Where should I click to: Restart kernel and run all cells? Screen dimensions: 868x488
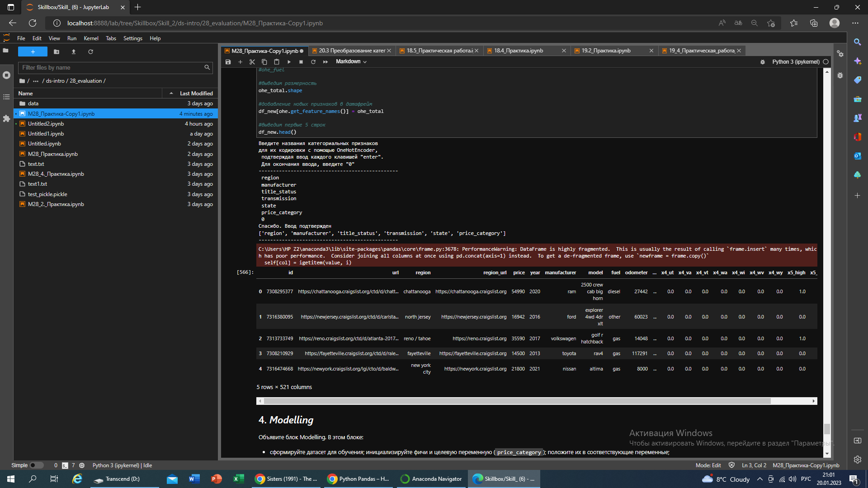(x=325, y=62)
